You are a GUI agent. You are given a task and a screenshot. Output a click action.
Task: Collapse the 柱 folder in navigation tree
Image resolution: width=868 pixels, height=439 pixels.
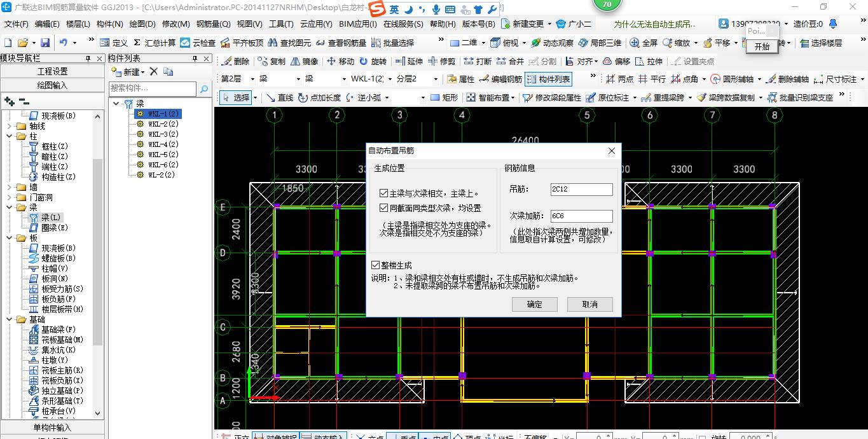[x=10, y=136]
